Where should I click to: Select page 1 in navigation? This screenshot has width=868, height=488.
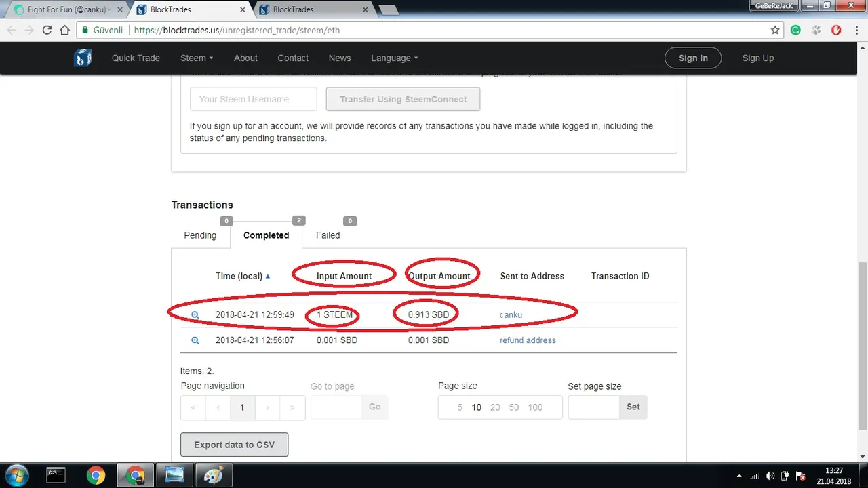click(x=242, y=407)
